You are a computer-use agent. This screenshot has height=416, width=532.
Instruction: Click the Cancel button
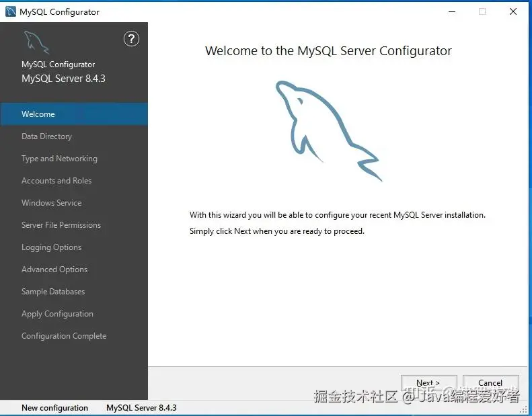click(x=490, y=383)
